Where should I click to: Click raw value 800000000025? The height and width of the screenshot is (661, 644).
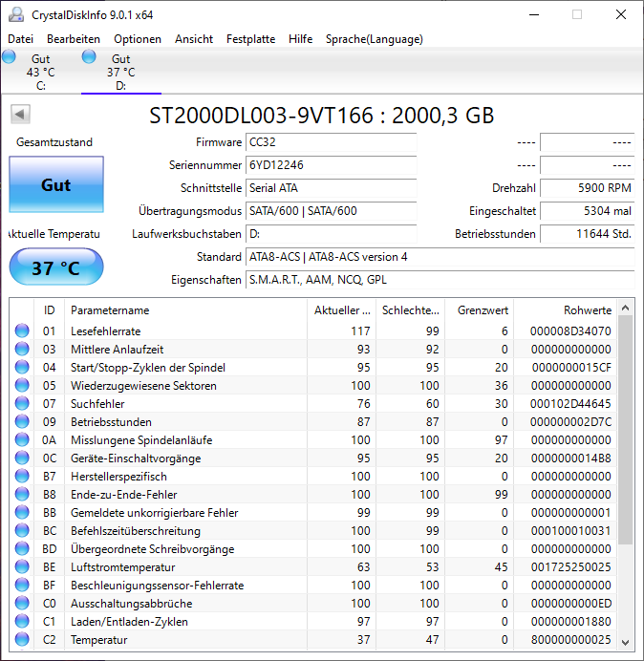click(570, 639)
